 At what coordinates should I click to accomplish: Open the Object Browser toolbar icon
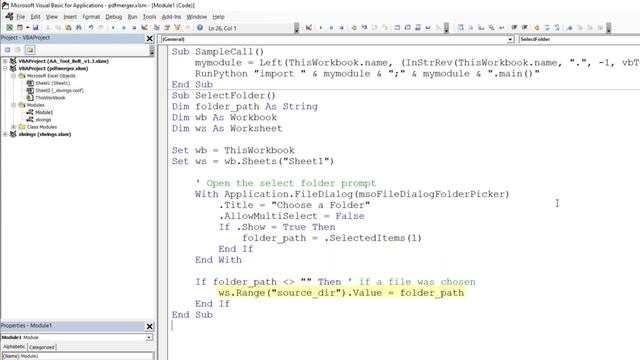[177, 28]
